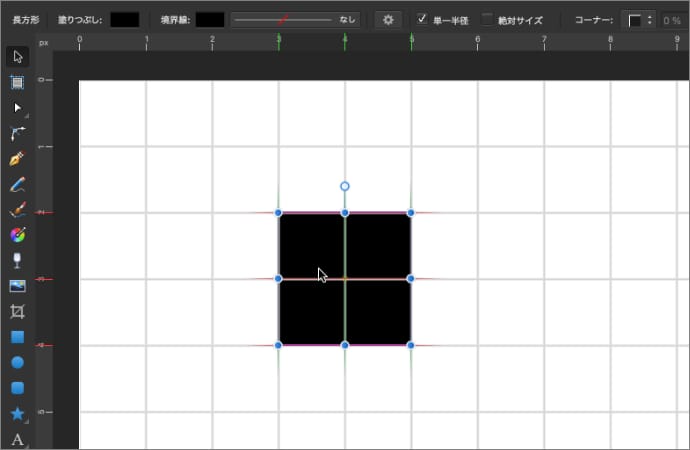
Task: Select the Fill gradient color wheel tool
Action: click(x=17, y=235)
